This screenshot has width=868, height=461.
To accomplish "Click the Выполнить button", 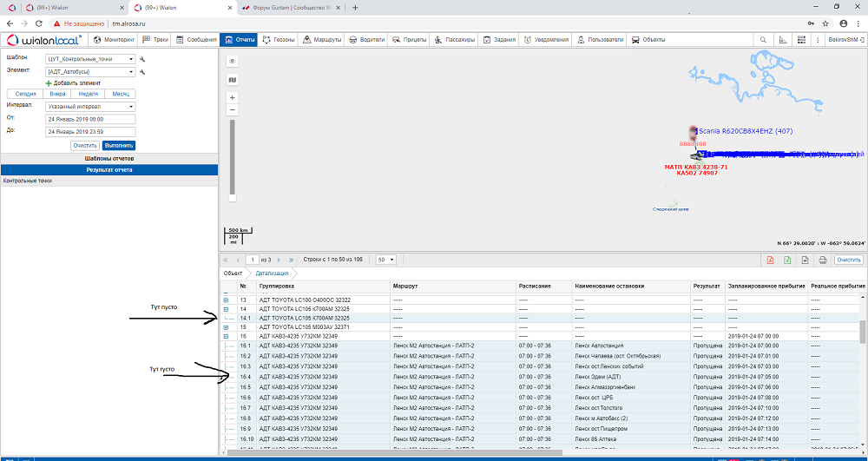I will (118, 146).
